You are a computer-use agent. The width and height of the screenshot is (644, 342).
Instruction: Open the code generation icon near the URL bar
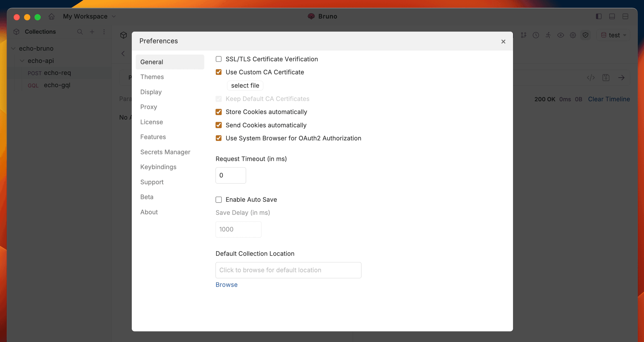591,78
